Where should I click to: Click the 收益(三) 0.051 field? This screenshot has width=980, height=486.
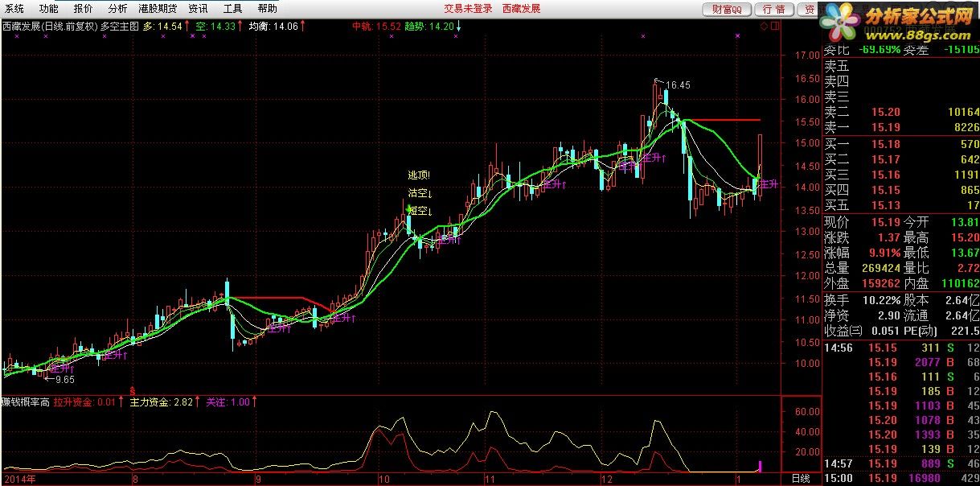(x=861, y=330)
